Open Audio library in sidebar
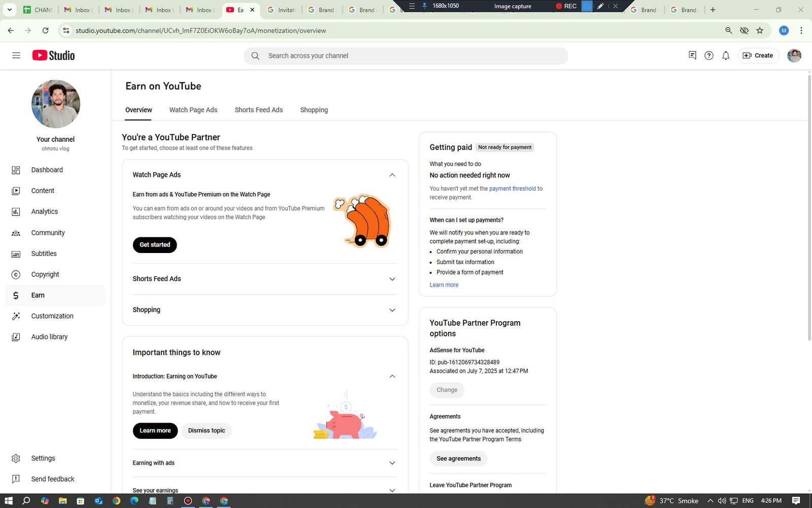The width and height of the screenshot is (812, 508). tap(56, 337)
